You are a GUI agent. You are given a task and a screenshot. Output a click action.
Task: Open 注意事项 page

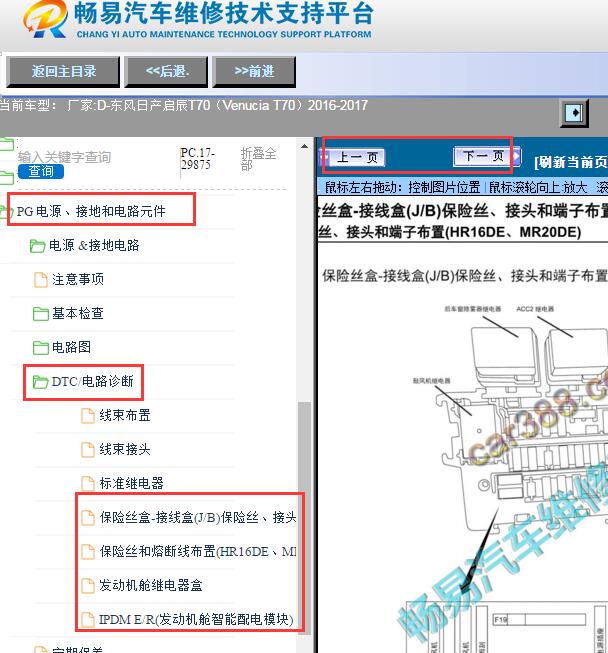(78, 279)
